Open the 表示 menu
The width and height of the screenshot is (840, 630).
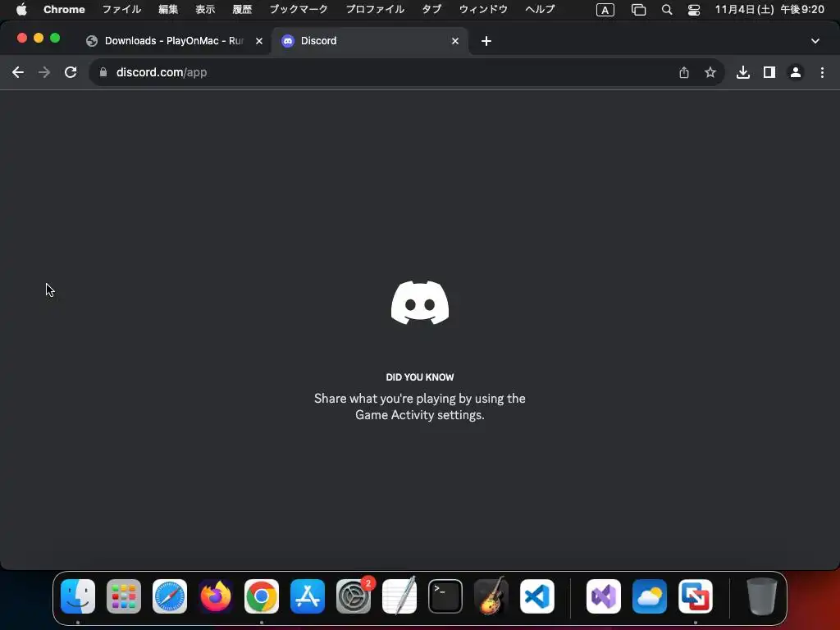tap(205, 10)
